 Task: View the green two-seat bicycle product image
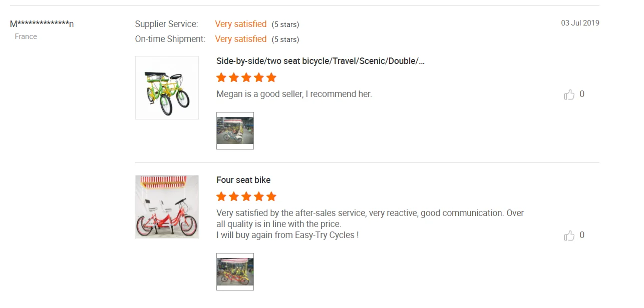167,88
